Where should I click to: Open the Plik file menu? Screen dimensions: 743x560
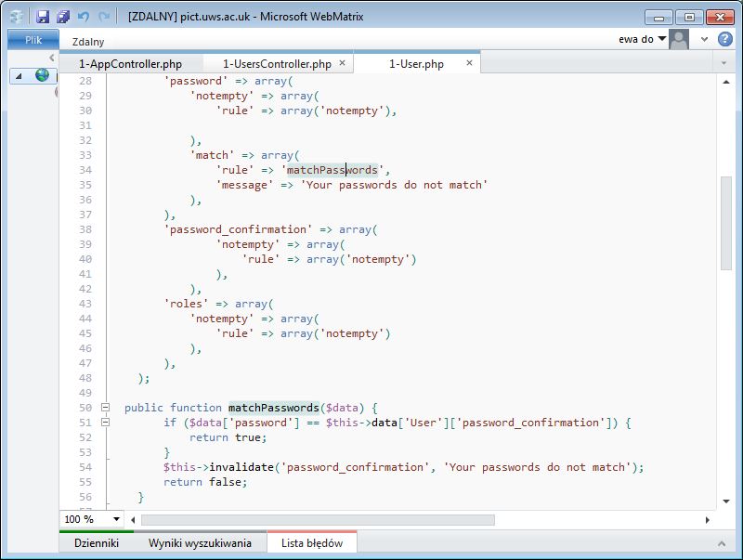coord(33,40)
